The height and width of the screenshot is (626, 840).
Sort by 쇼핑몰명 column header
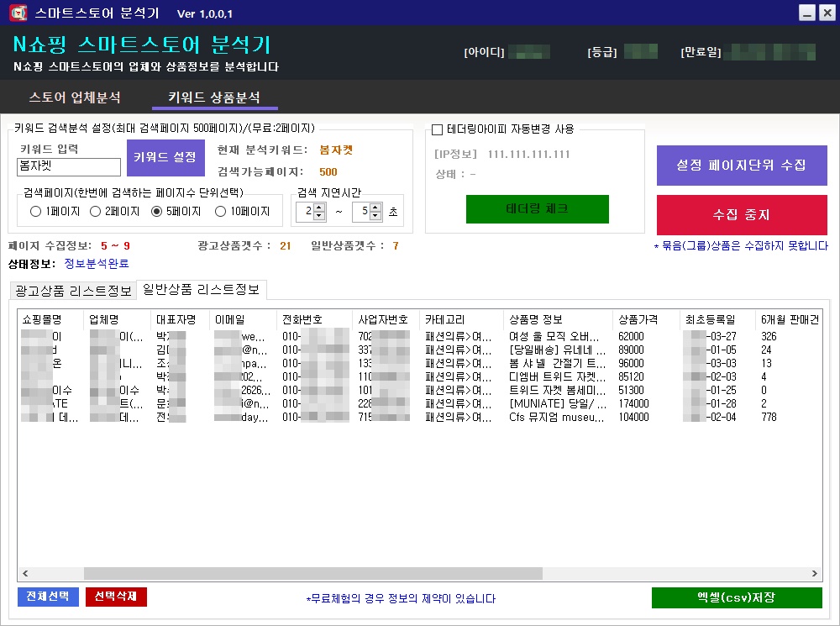(51, 320)
